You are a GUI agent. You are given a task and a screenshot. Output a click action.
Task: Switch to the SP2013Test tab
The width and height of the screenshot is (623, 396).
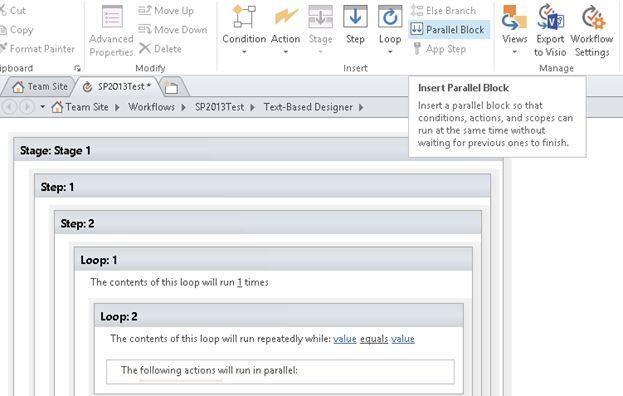(x=117, y=87)
